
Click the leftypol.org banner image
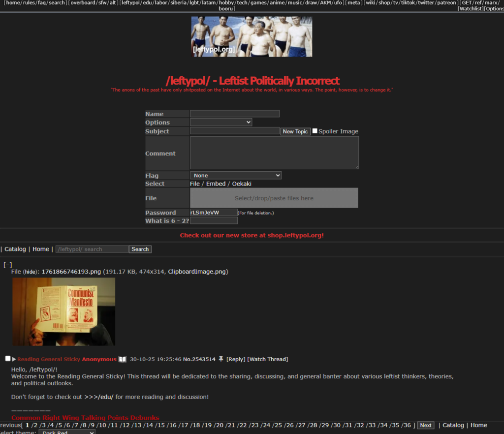click(x=252, y=37)
